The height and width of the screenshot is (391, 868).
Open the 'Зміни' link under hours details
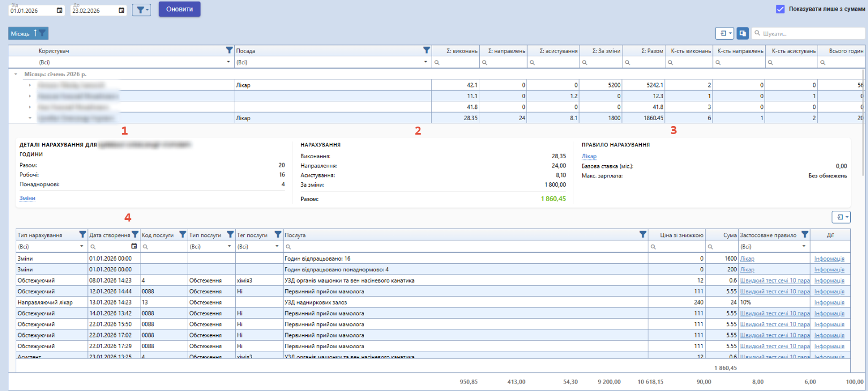point(27,198)
